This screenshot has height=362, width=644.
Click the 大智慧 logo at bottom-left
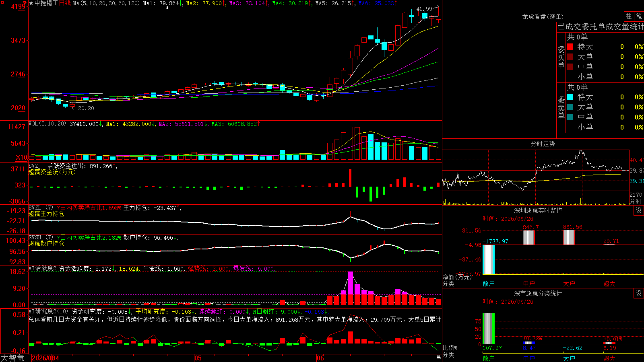(x=12, y=358)
